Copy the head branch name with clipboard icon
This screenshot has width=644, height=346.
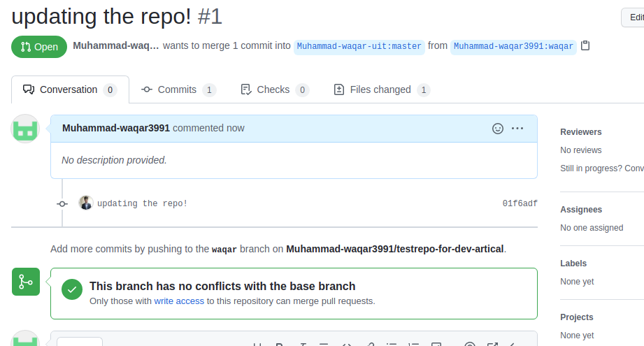tap(585, 45)
